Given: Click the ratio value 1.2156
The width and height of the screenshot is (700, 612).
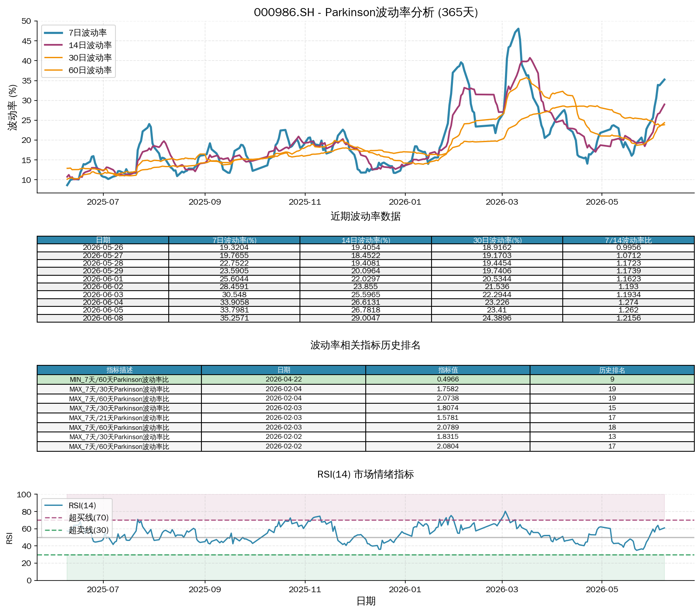Looking at the screenshot, I should pyautogui.click(x=629, y=318).
